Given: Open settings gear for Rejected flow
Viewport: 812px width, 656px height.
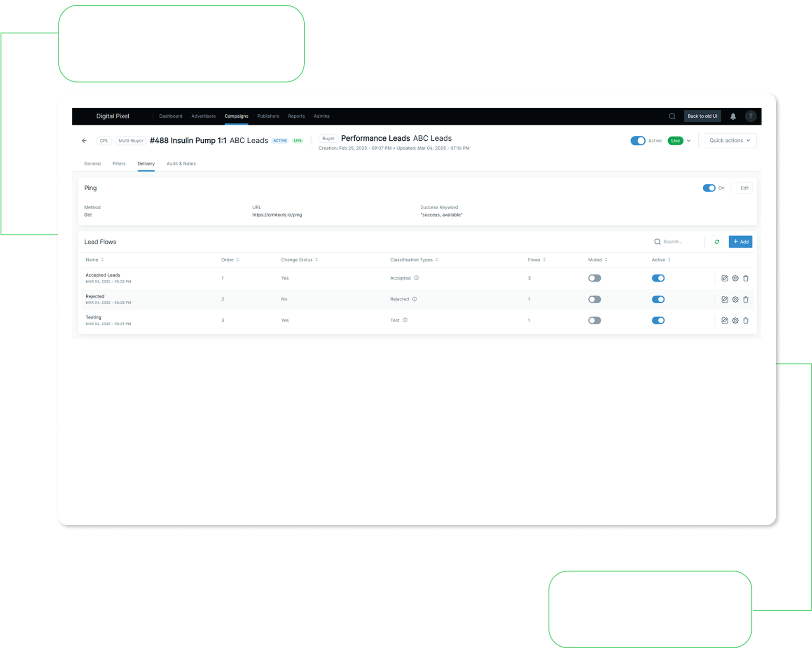Looking at the screenshot, I should tap(735, 299).
